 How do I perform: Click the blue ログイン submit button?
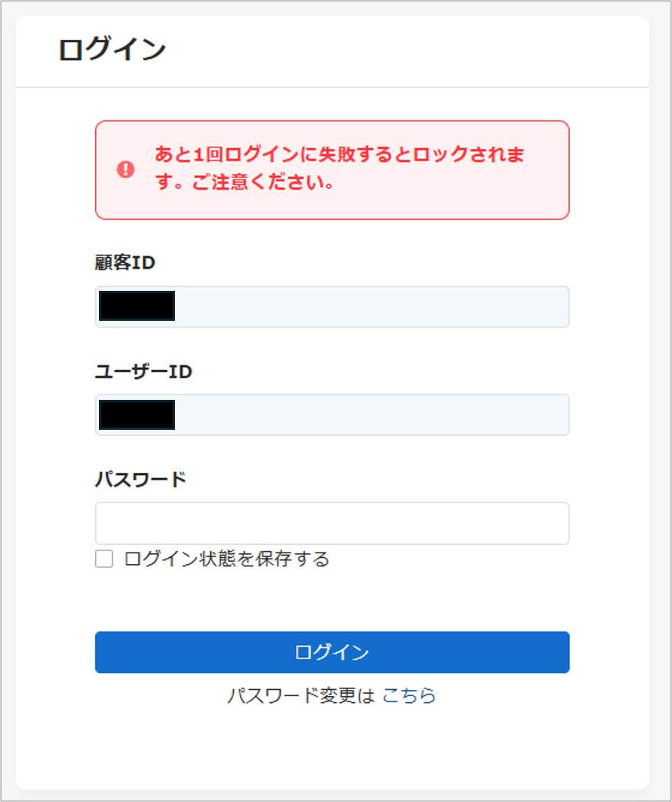pyautogui.click(x=332, y=652)
